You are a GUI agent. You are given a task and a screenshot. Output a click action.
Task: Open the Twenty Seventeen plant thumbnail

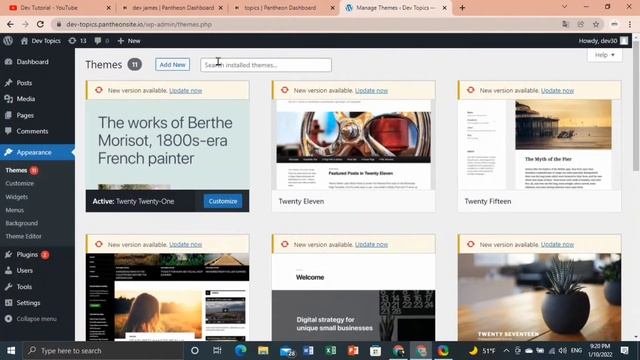540,297
